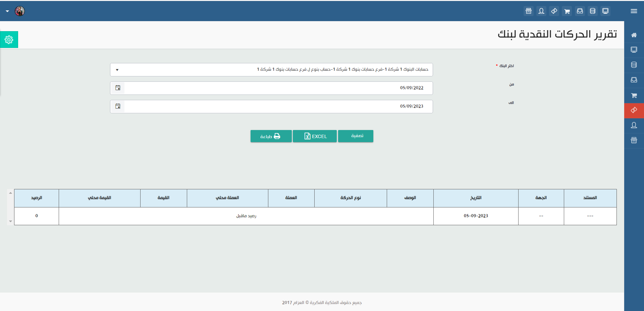Click the العملة column header
The image size is (644, 311).
click(291, 198)
